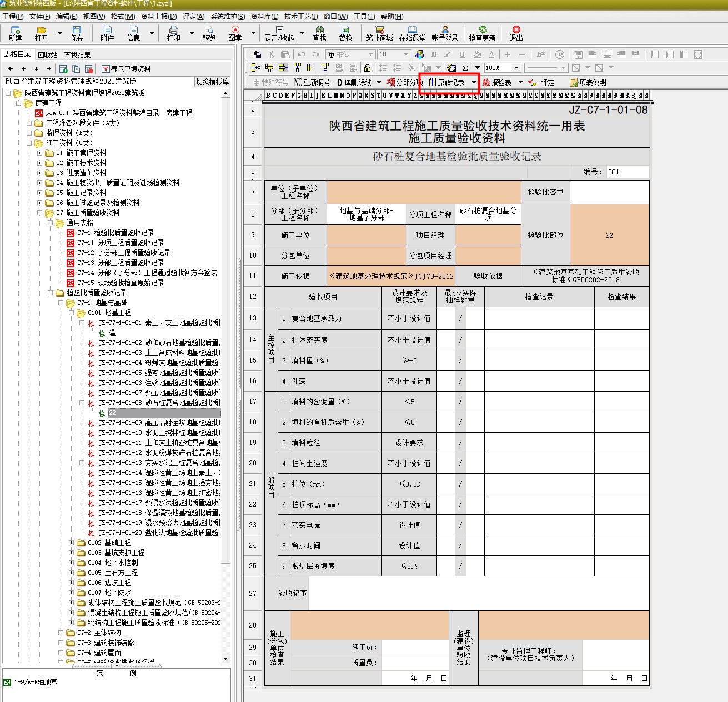Click the sigma sum icon
Screen dimensions: 728x702
coord(465,68)
